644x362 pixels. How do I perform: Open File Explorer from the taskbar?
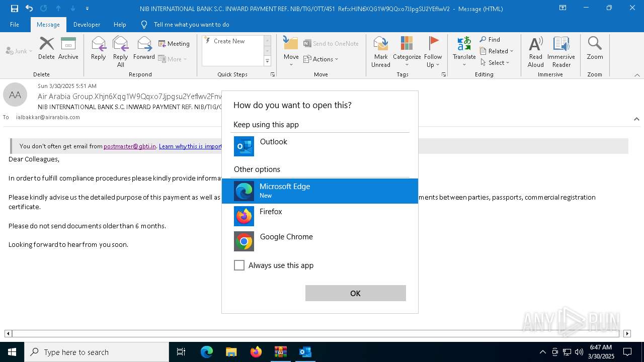coord(231,352)
